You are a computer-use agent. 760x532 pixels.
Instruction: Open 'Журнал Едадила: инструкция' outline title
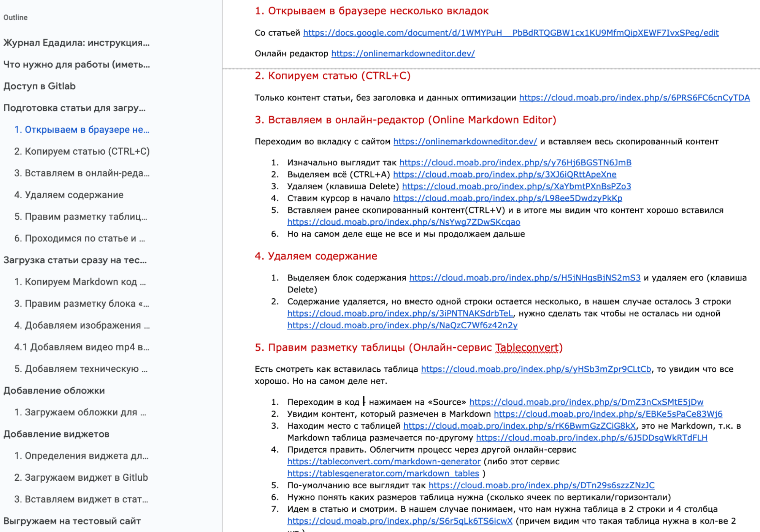[x=76, y=43]
